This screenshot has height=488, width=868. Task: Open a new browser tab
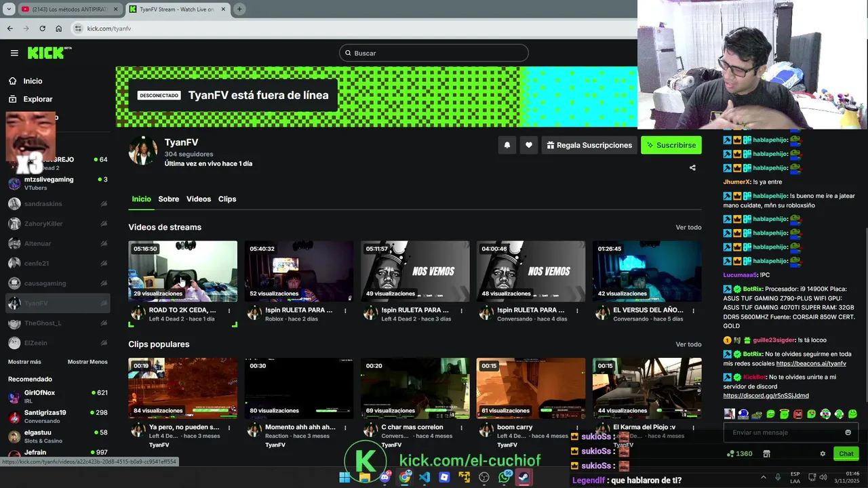(x=239, y=9)
